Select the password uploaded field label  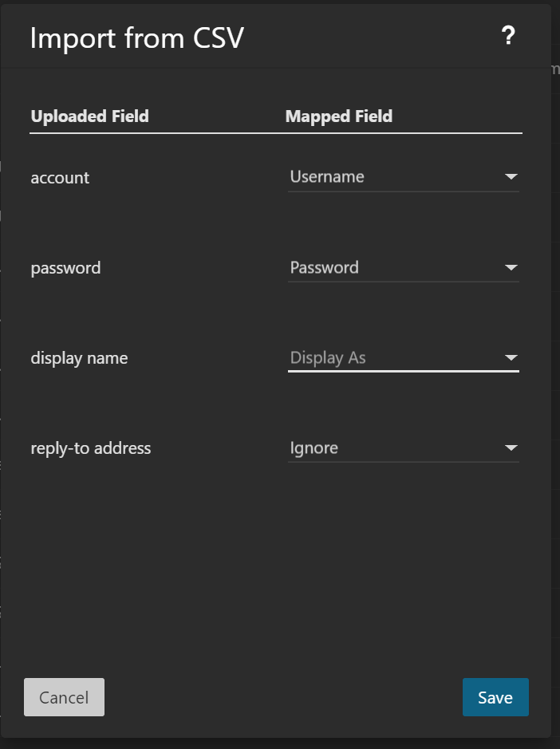point(65,268)
